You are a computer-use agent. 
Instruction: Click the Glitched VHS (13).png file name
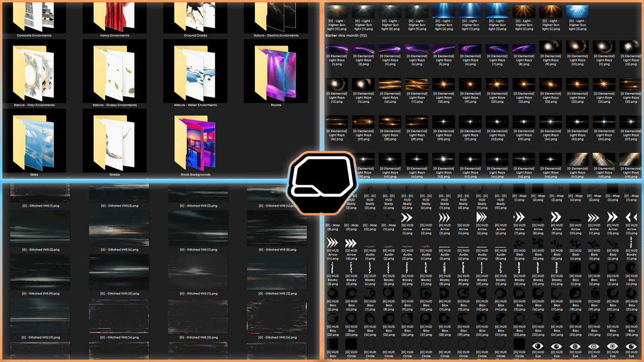[40, 338]
